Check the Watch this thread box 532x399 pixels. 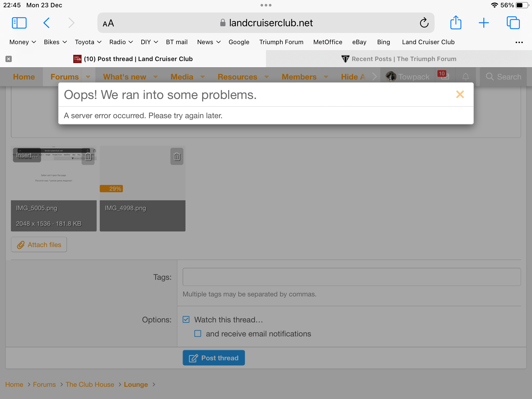[x=186, y=320]
